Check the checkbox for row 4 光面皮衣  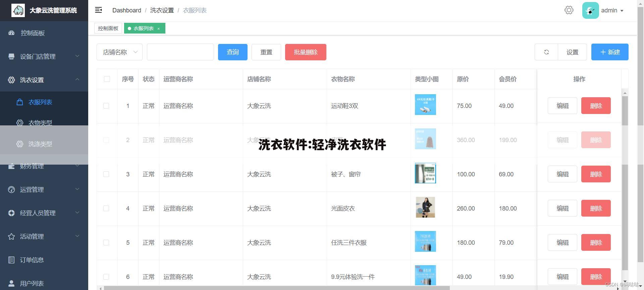[106, 209]
